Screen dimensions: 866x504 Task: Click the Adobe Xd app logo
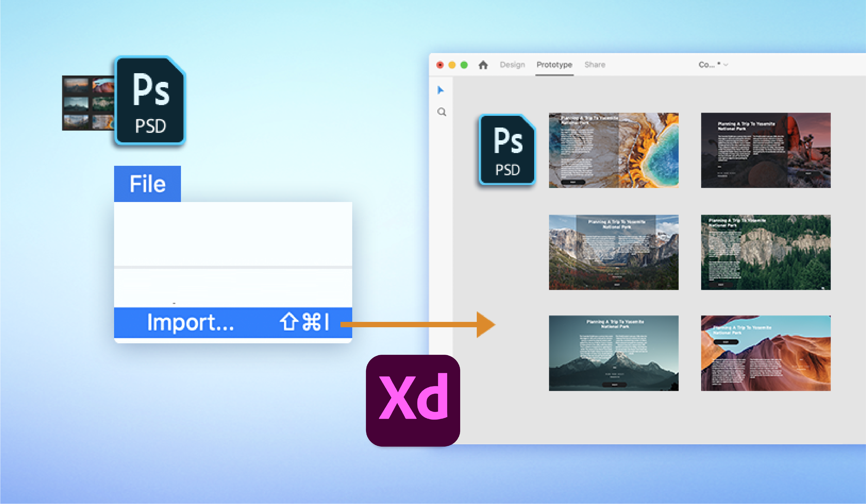coord(413,401)
